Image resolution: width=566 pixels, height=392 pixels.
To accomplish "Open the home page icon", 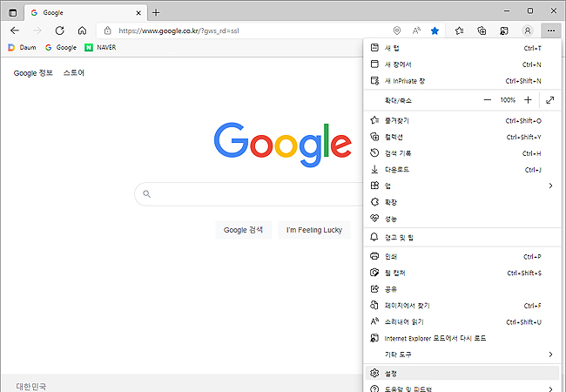I will point(83,30).
